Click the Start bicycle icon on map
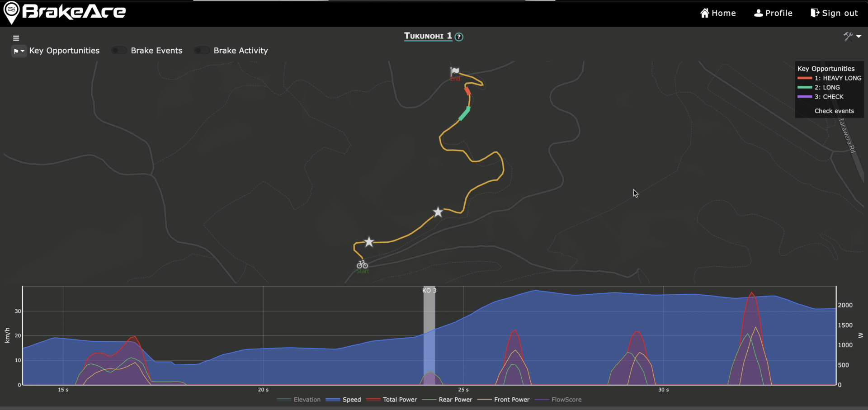This screenshot has height=410, width=868. [362, 264]
